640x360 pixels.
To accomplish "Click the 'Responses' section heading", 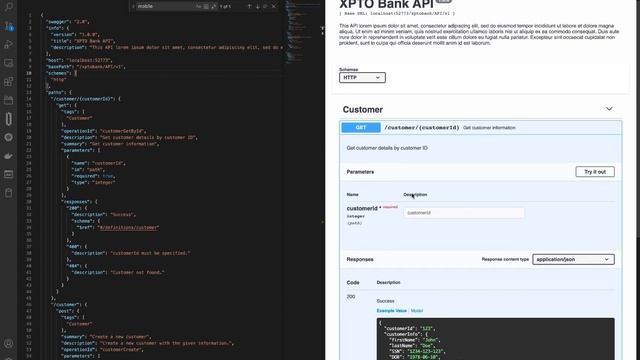I will coord(360,260).
